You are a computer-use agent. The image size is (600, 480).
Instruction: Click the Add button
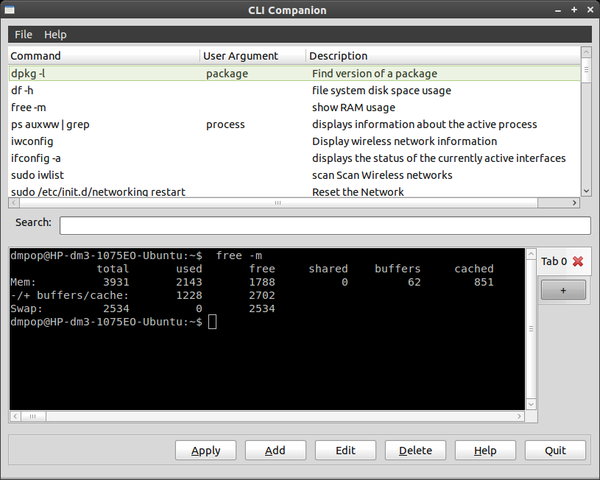(x=276, y=450)
